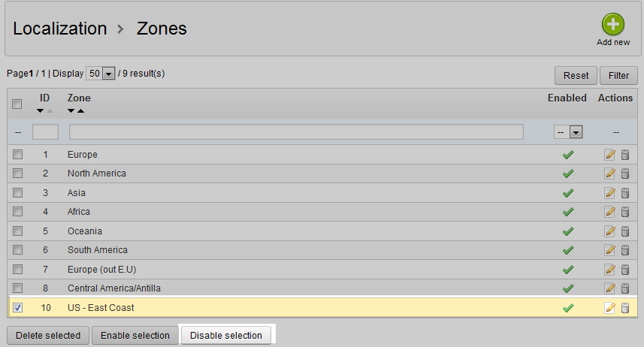Toggle enabled checkmark for Oceania
Screen dimensions: 644x347
tap(568, 231)
